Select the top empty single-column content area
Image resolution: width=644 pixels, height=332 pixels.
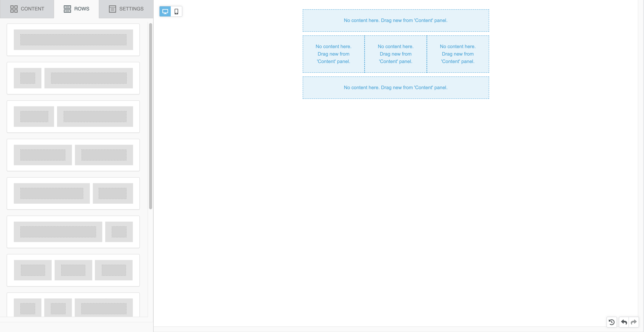pos(396,21)
